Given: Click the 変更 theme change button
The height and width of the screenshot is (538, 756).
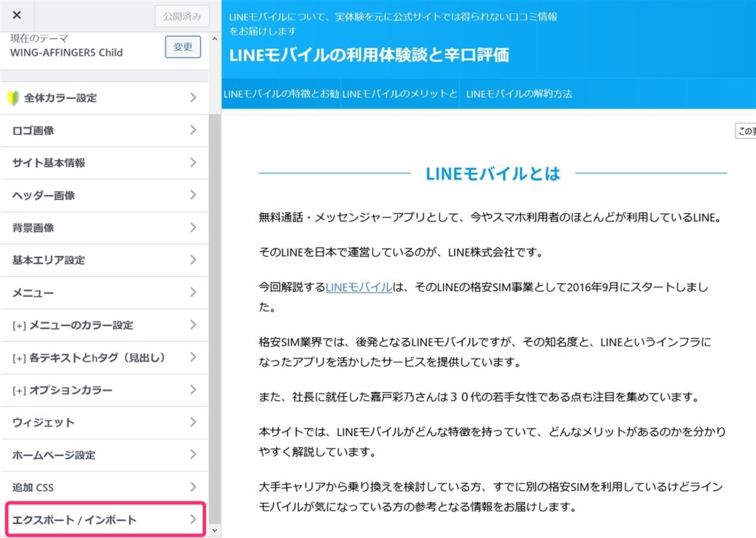Looking at the screenshot, I should point(183,46).
